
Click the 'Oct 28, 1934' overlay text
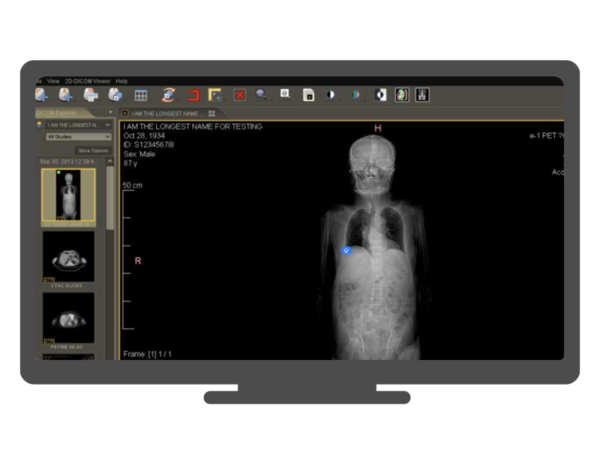pos(144,136)
